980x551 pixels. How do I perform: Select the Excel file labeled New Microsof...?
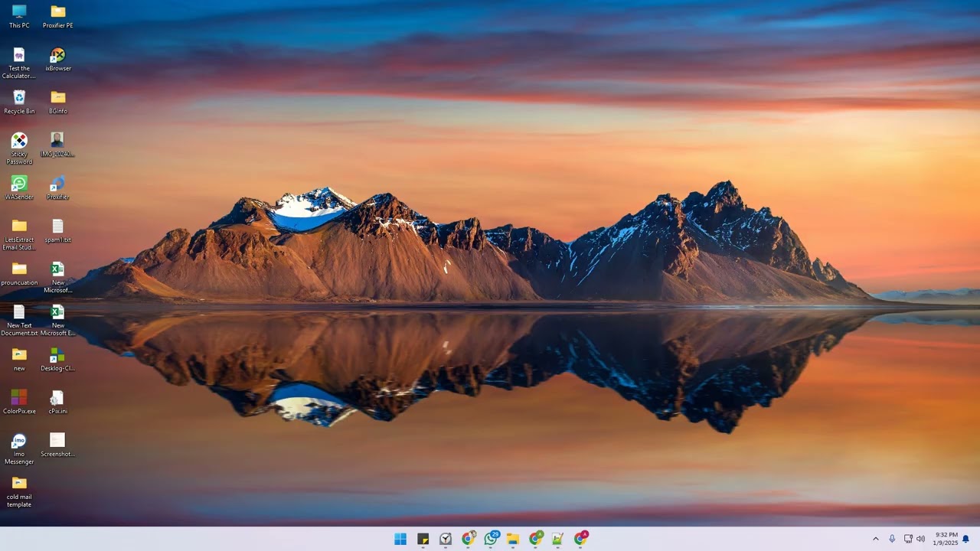[57, 277]
